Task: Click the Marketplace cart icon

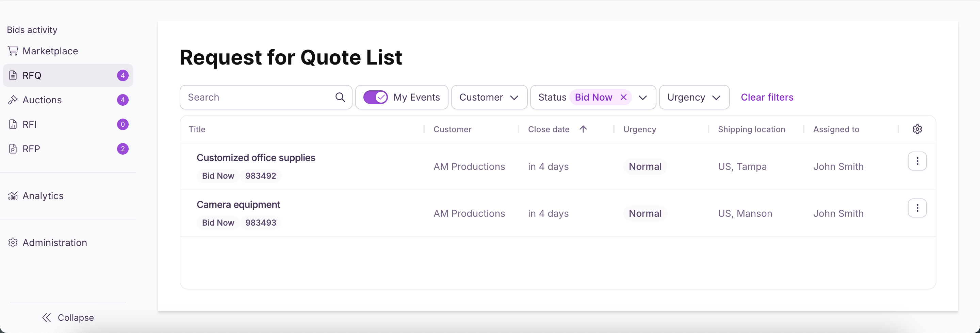Action: click(13, 51)
